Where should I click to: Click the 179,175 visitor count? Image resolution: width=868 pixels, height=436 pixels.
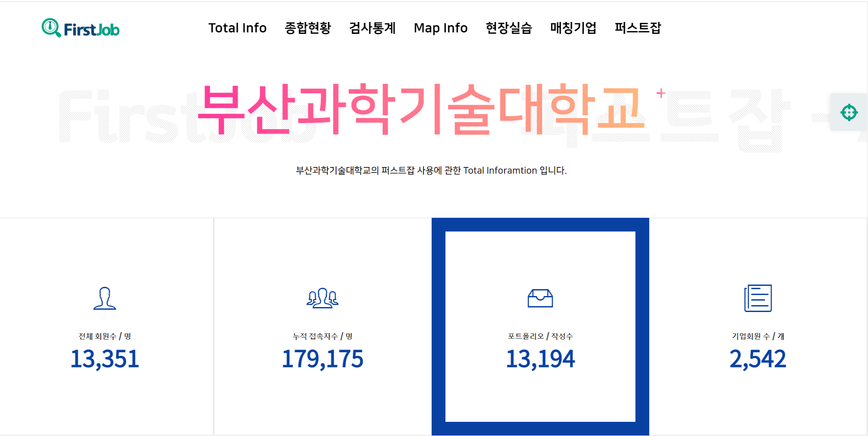(323, 359)
